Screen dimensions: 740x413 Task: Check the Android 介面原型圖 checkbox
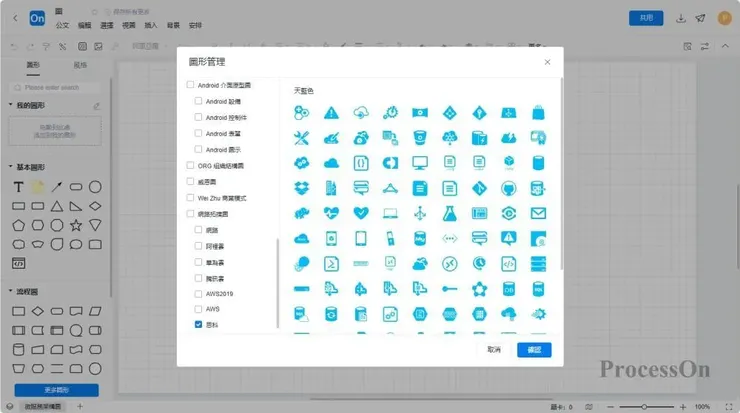(190, 85)
